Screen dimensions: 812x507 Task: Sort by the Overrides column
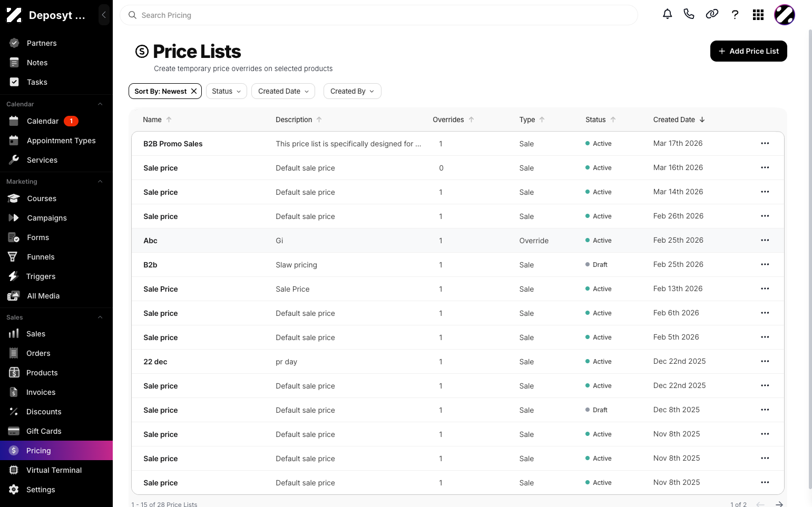(x=453, y=120)
